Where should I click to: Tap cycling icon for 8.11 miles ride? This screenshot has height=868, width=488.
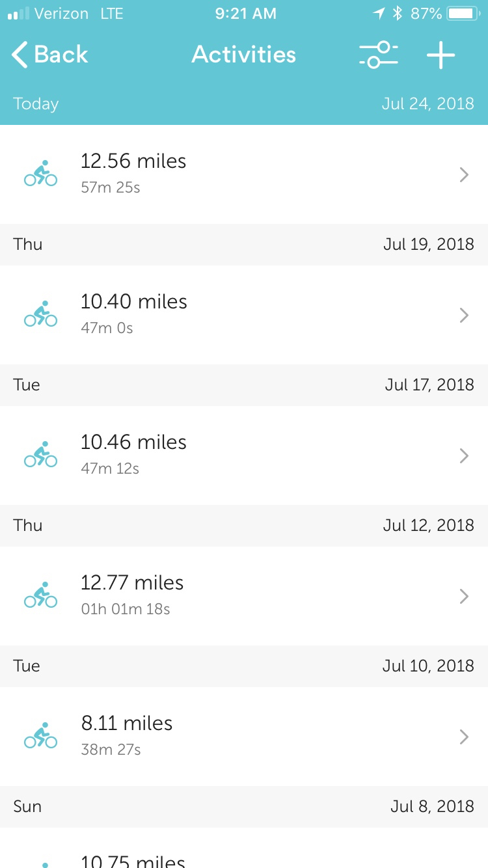(x=40, y=736)
